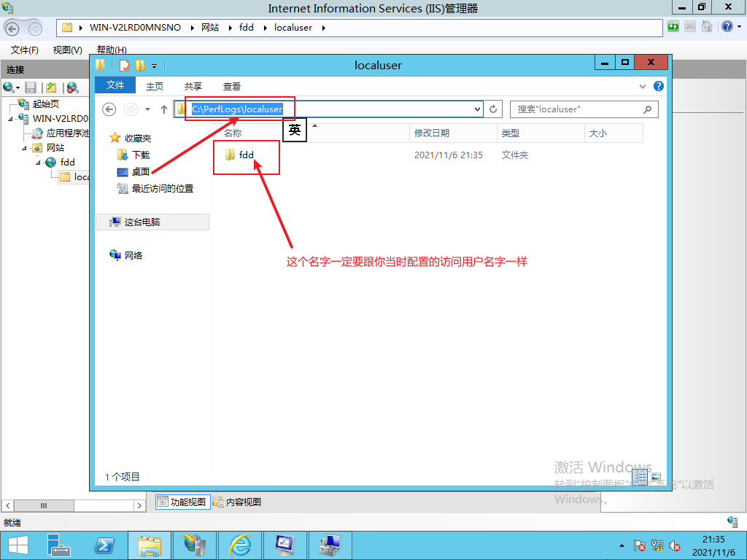Click Properties icon in Explorer quick access toolbar
This screenshot has width=747, height=560.
pyautogui.click(x=125, y=65)
